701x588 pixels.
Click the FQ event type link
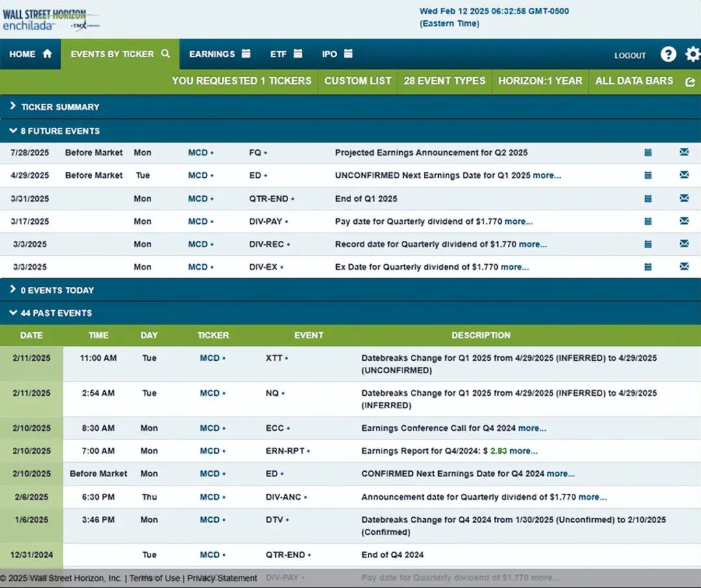(x=255, y=153)
